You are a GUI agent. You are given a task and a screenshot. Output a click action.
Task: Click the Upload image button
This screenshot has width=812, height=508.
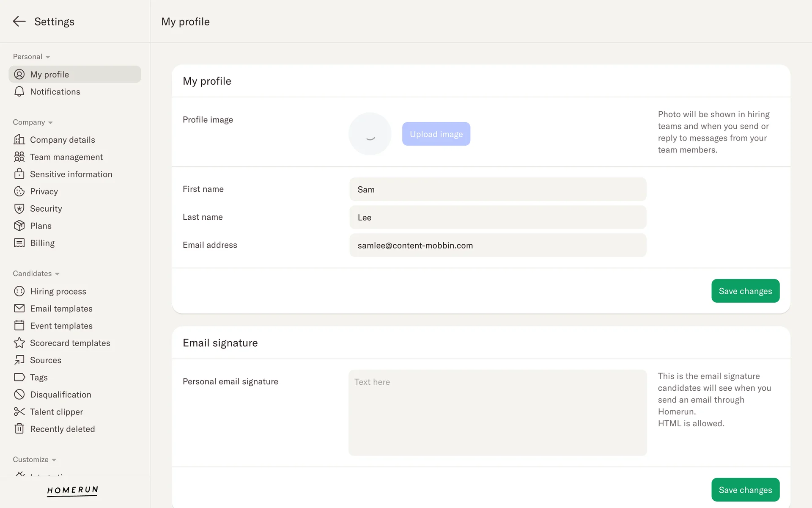coord(436,134)
